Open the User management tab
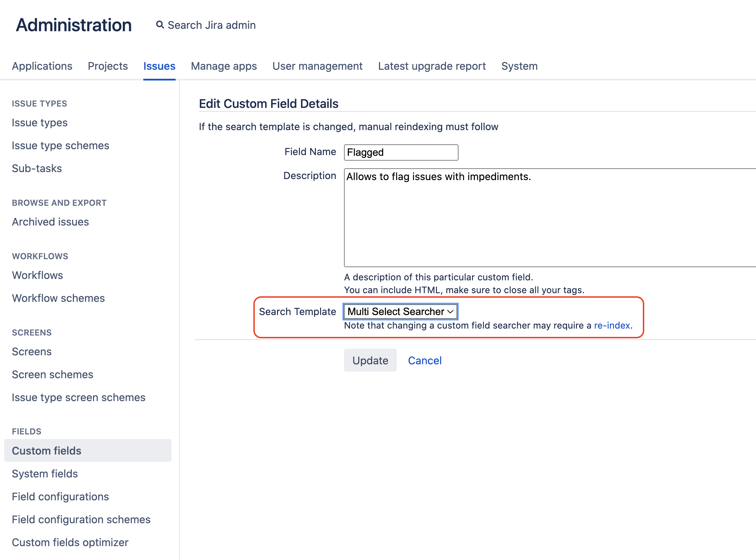This screenshot has width=756, height=560. click(x=317, y=66)
